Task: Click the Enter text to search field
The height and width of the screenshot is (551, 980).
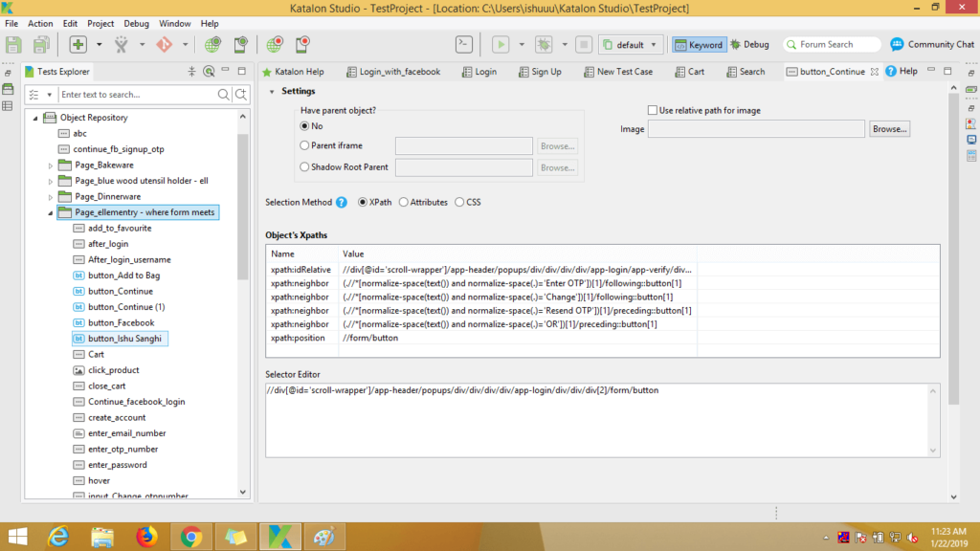Action: [x=137, y=95]
